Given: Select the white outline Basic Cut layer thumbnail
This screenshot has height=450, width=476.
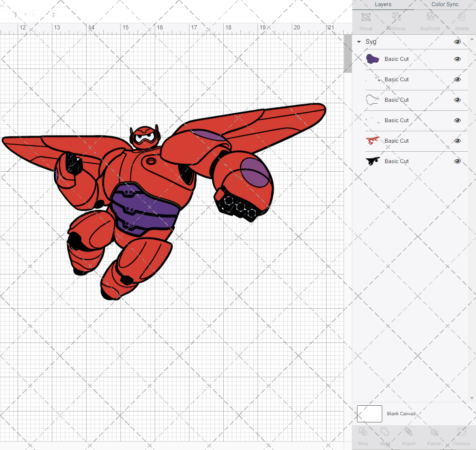Looking at the screenshot, I should [373, 99].
